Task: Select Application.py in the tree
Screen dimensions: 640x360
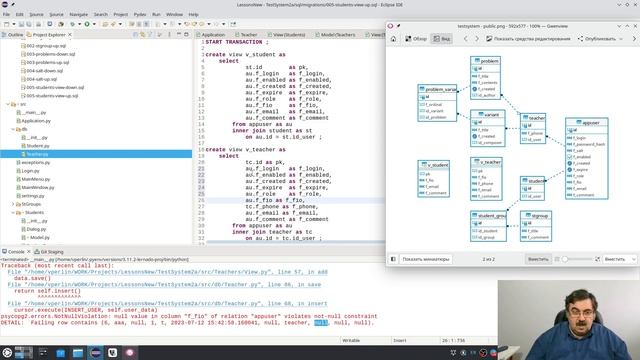Action: tap(33, 121)
